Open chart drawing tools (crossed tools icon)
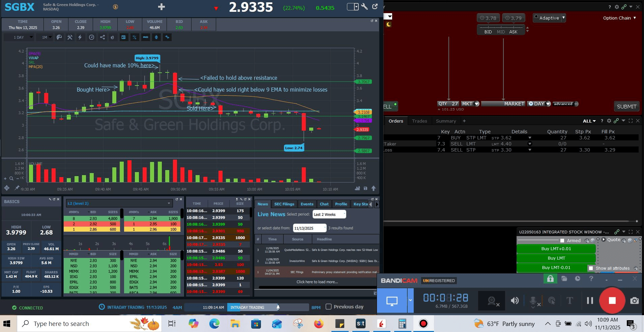 tap(70, 37)
